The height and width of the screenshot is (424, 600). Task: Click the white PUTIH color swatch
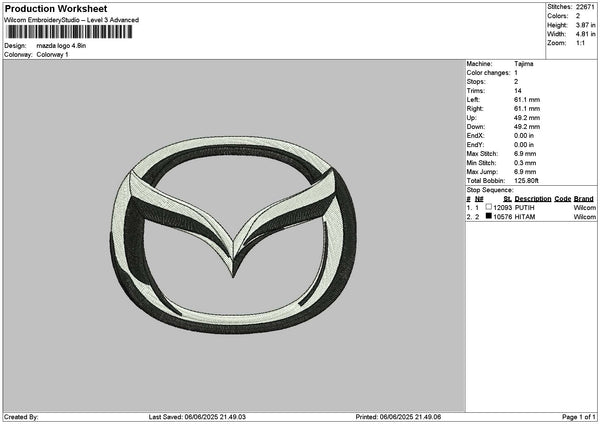point(488,207)
